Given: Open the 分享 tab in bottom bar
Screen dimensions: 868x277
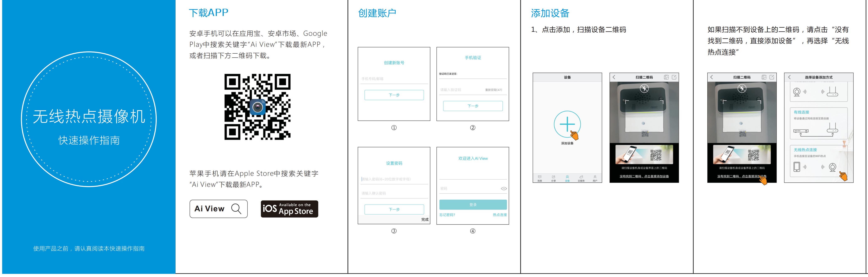Looking at the screenshot, I should pos(553,178).
